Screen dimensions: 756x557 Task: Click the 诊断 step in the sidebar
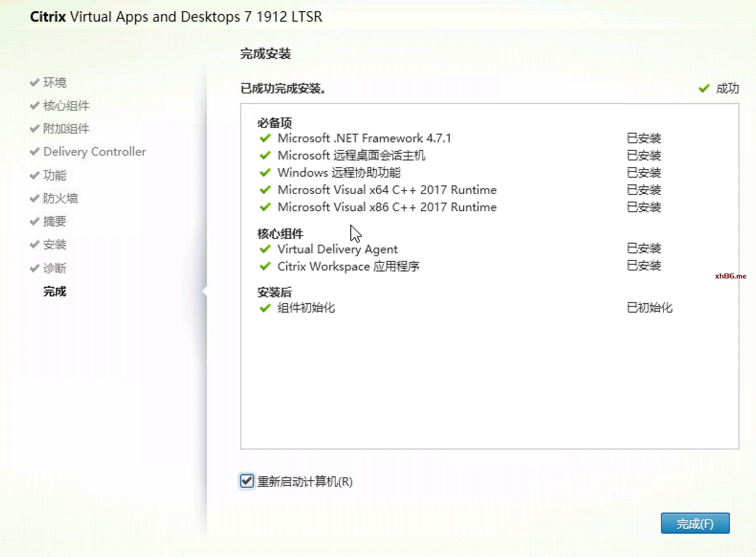[x=55, y=268]
